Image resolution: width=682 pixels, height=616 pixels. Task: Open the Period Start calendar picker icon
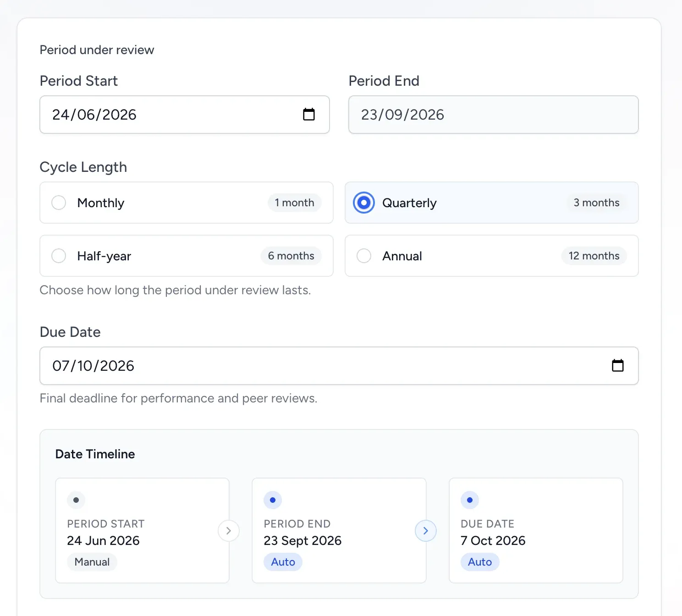[x=309, y=114]
